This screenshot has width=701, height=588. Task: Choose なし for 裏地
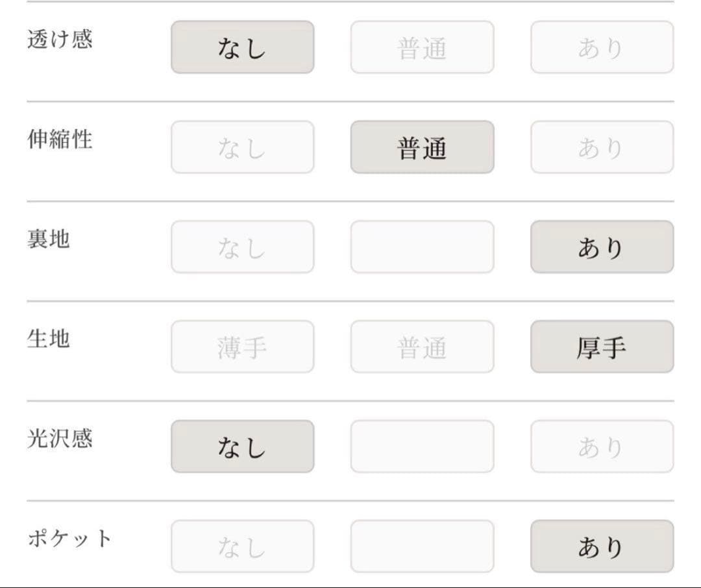(x=242, y=247)
